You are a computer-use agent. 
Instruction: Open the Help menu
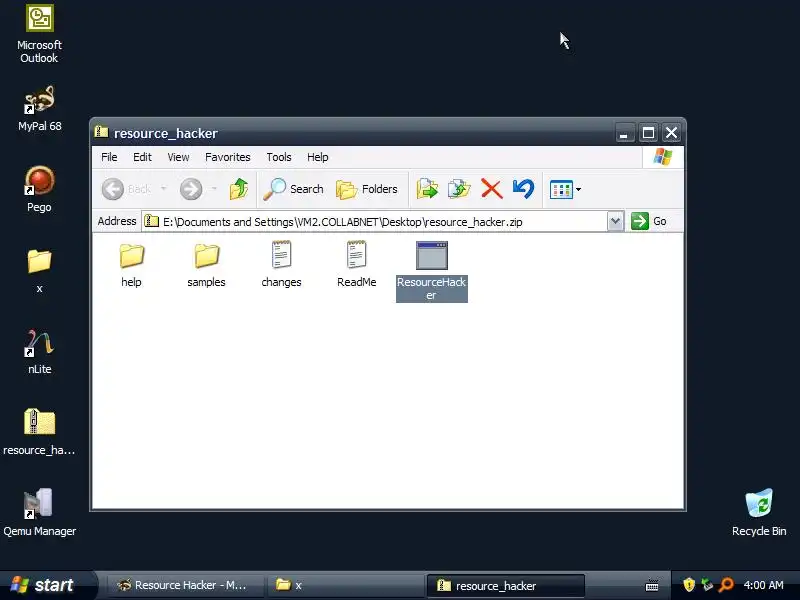coord(317,157)
